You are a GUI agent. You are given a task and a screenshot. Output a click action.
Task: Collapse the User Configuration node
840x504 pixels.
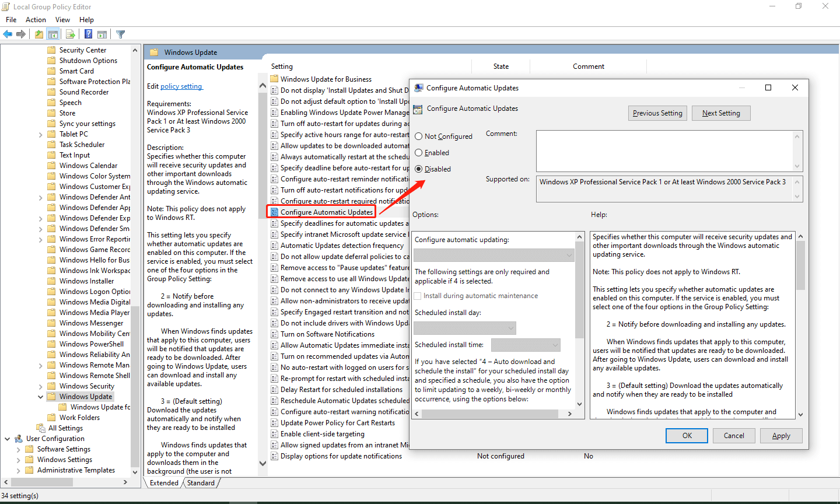click(x=7, y=439)
